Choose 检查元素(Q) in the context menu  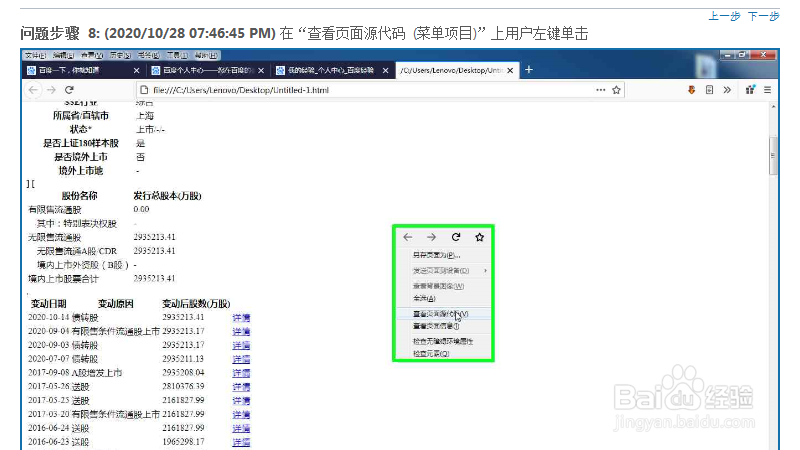[443, 354]
